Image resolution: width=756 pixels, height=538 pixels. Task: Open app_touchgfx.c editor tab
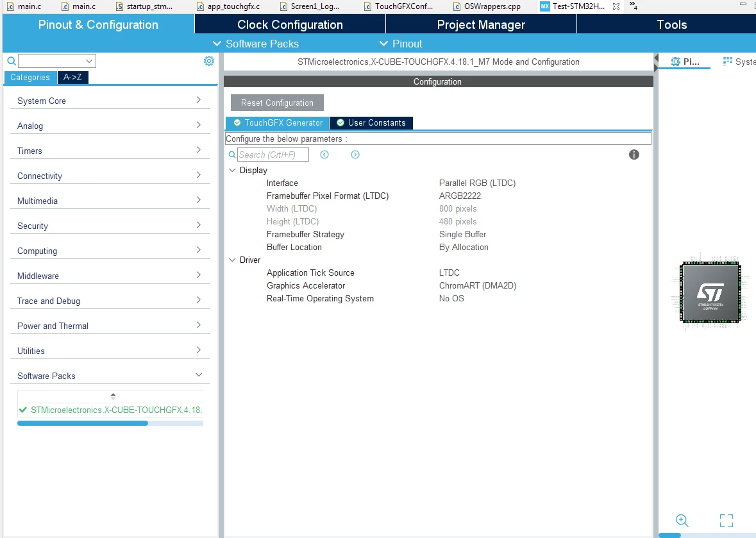click(228, 6)
